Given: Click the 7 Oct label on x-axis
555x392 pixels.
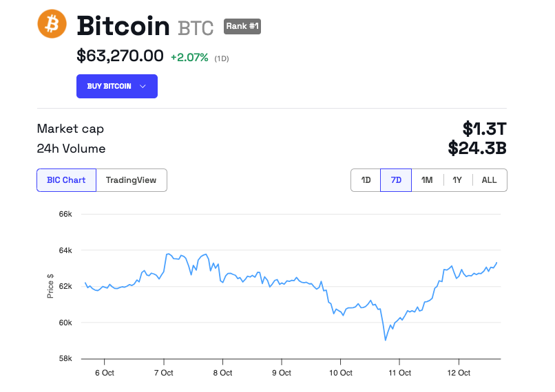Looking at the screenshot, I should (164, 373).
